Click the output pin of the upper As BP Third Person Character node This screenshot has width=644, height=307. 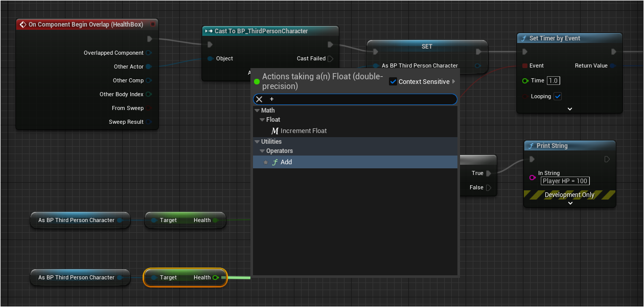(x=120, y=221)
